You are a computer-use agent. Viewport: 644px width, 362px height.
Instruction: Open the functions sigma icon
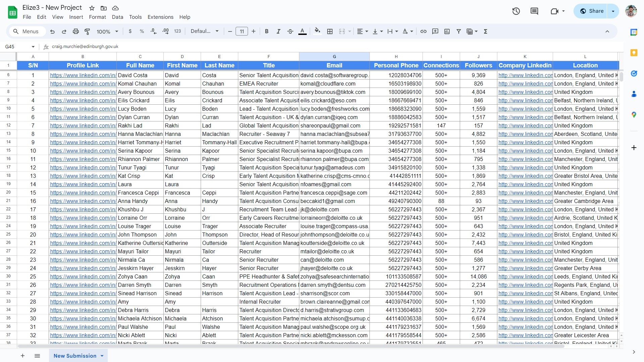(x=485, y=32)
